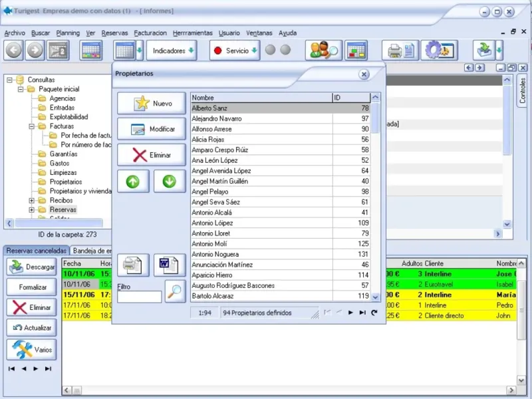Click the Formalizar button
This screenshot has width=532, height=399.
(x=31, y=287)
